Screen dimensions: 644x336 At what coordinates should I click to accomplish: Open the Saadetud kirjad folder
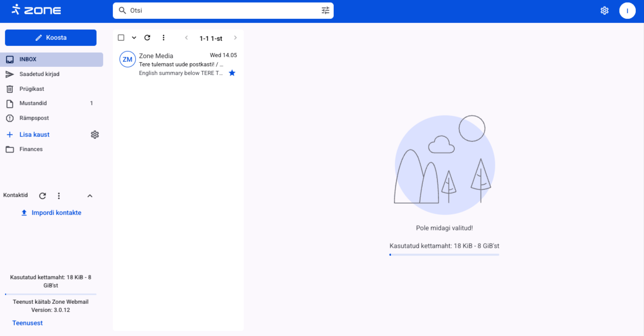pos(39,74)
